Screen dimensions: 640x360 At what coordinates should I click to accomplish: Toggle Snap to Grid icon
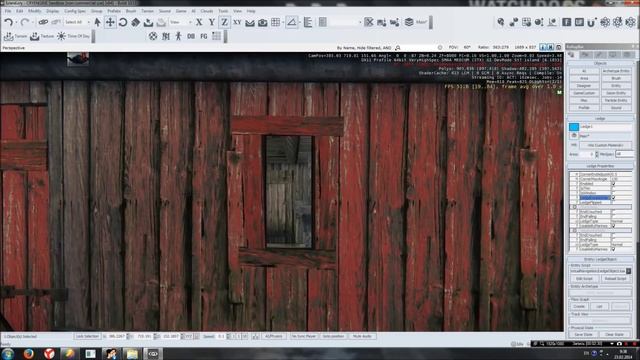276,22
